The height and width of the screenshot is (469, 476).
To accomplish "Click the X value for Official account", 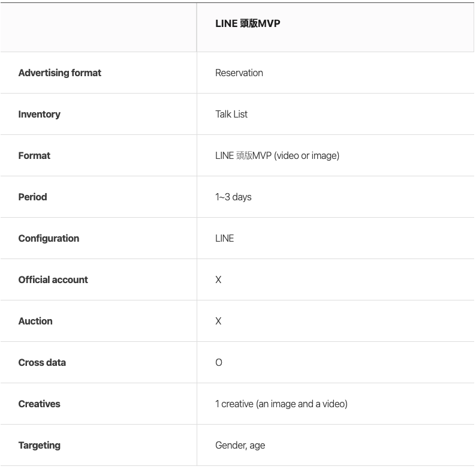I will click(x=218, y=279).
